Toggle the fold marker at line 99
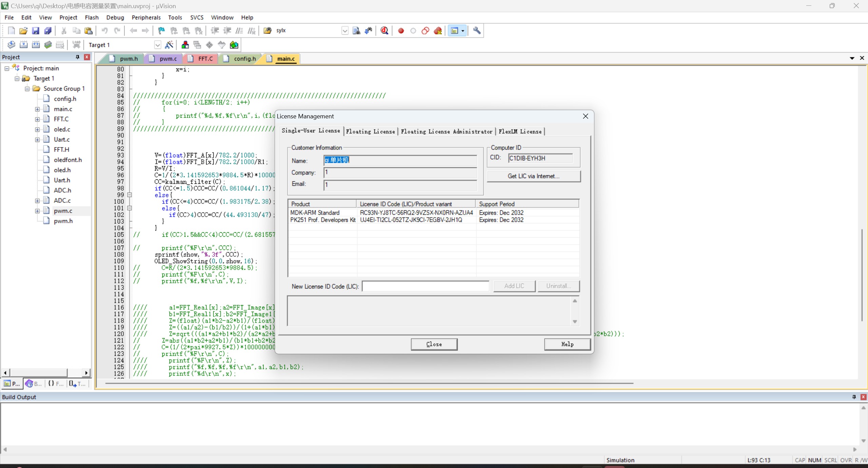 (130, 195)
